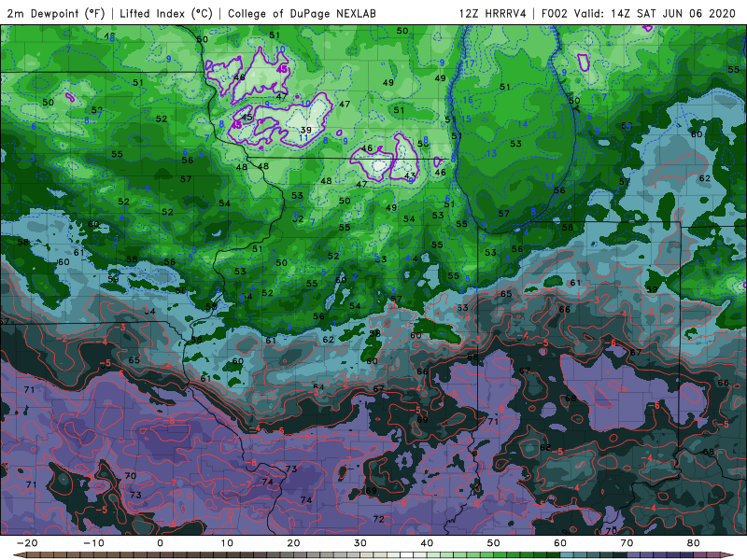Click the blue 14 lifted index label
Viewport: 747px width, 560px height.
pyautogui.click(x=523, y=124)
